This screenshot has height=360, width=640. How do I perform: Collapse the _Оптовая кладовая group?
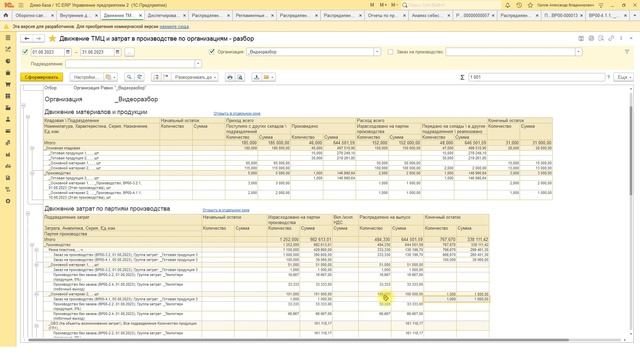(32, 148)
